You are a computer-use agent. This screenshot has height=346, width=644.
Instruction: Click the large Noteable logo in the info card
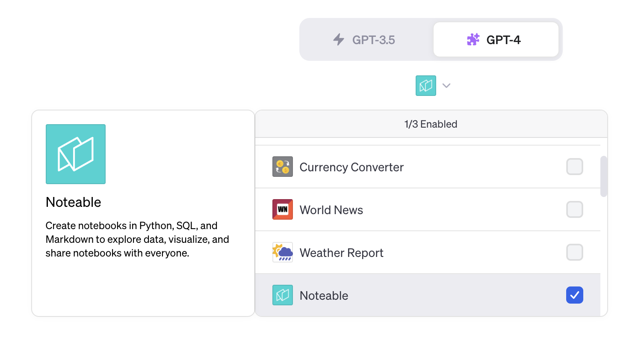point(76,154)
